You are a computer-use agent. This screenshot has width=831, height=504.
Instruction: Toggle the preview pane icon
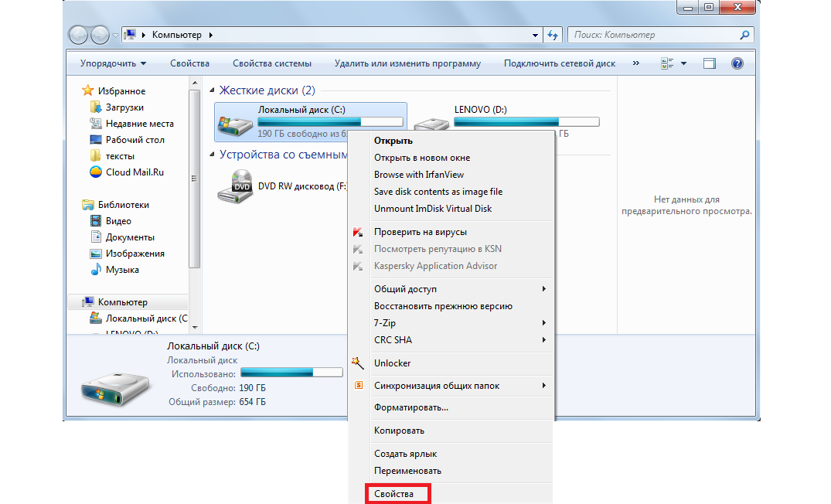tap(710, 63)
